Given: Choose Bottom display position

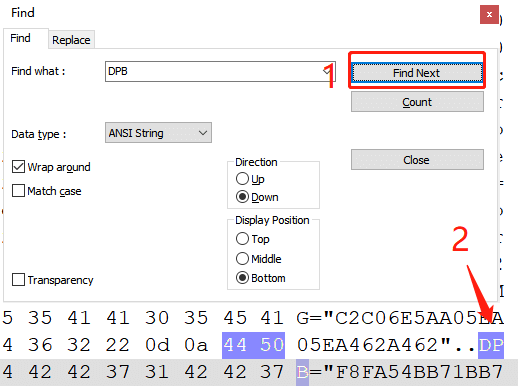Looking at the screenshot, I should [x=242, y=278].
